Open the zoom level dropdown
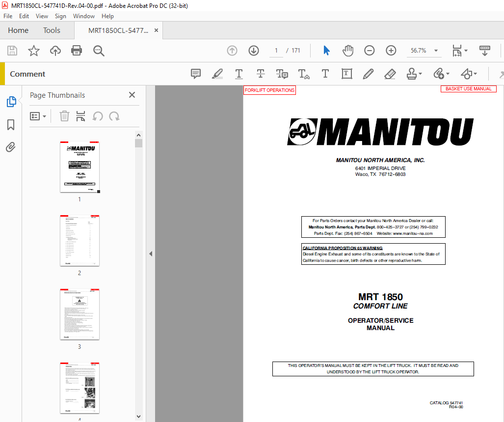The width and height of the screenshot is (504, 422). coord(436,51)
